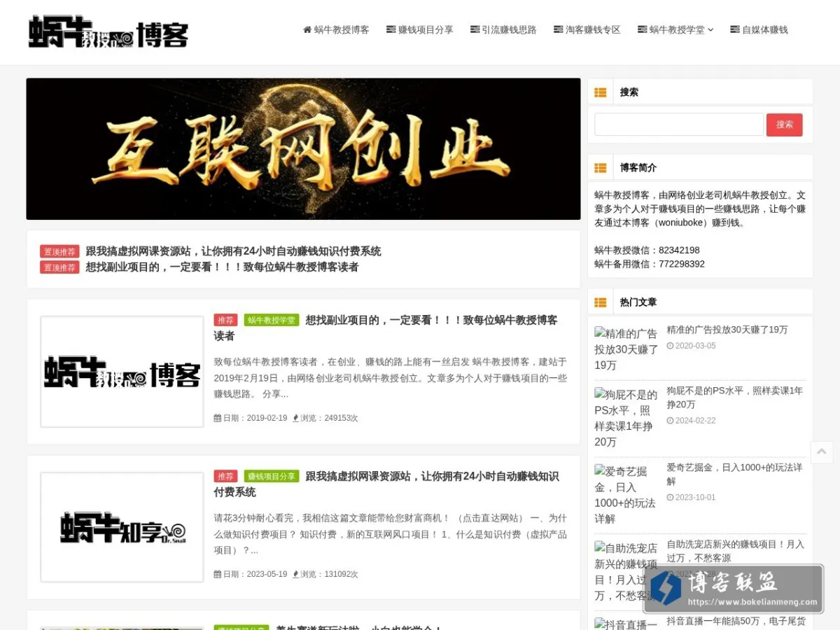Click green 赚钱项目分享 tag on second article
Screen dimensions: 840x630
pos(272,476)
